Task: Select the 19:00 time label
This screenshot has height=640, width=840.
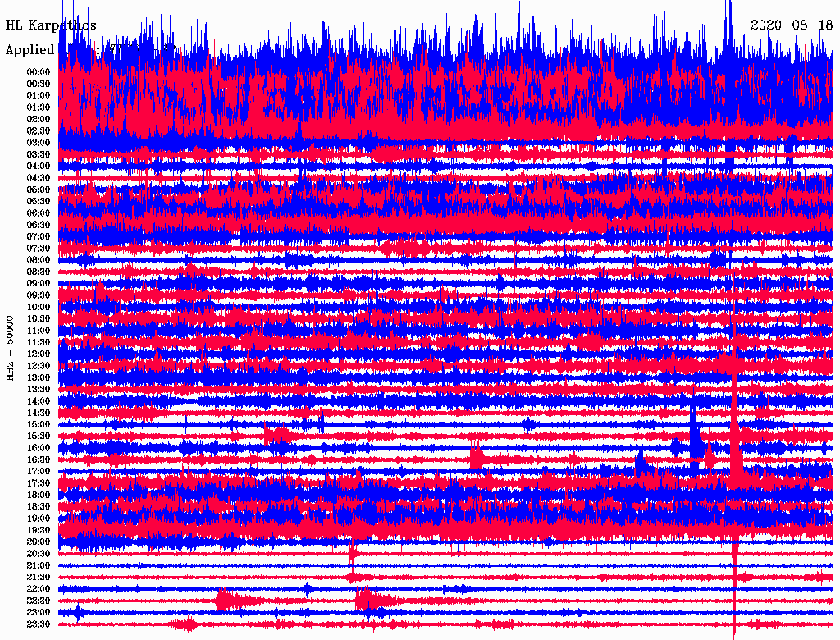Action: pos(39,519)
